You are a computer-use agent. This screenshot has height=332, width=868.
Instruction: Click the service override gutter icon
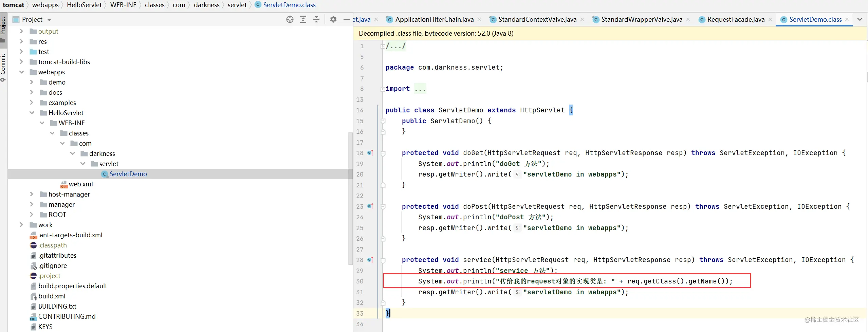[x=370, y=260]
